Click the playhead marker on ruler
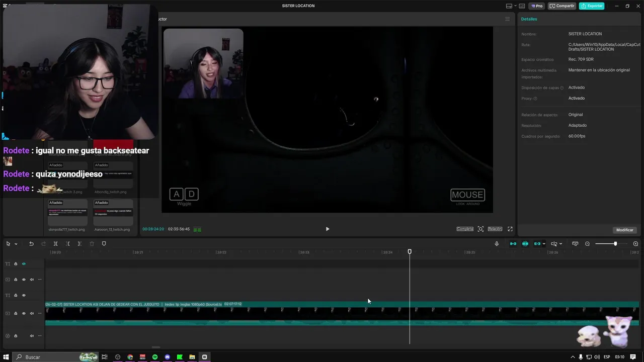This screenshot has height=362, width=644. click(x=410, y=251)
